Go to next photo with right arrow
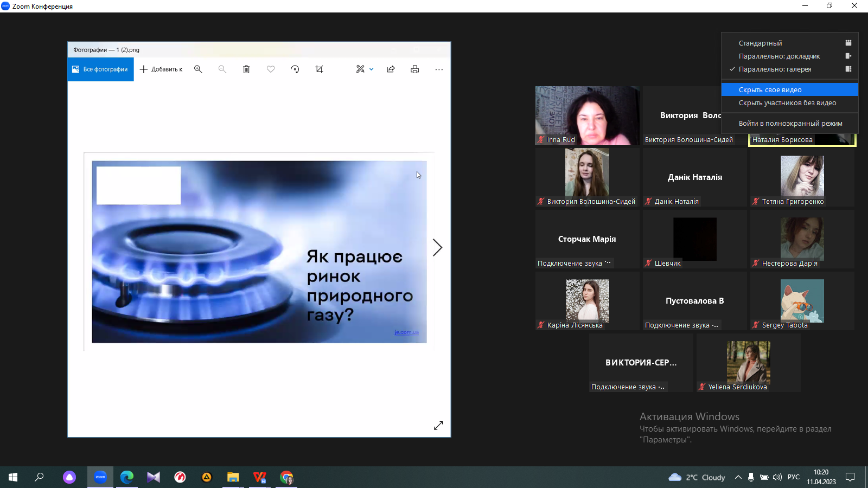The image size is (868, 488). pos(437,248)
